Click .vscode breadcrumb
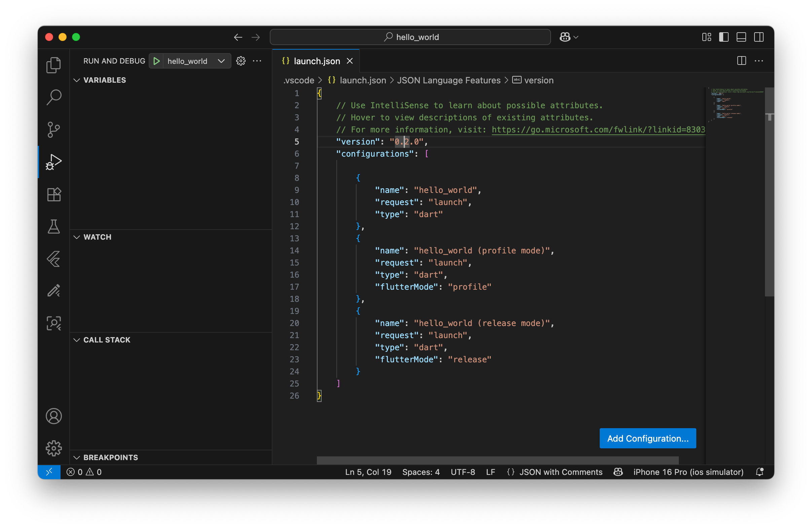The image size is (812, 529). click(299, 80)
